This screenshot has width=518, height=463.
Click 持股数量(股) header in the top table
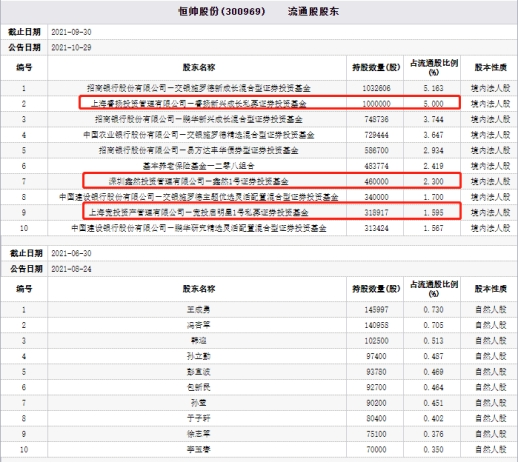(x=376, y=67)
